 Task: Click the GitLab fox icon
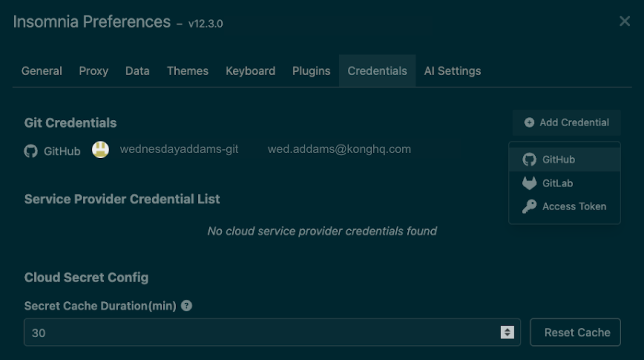click(529, 183)
